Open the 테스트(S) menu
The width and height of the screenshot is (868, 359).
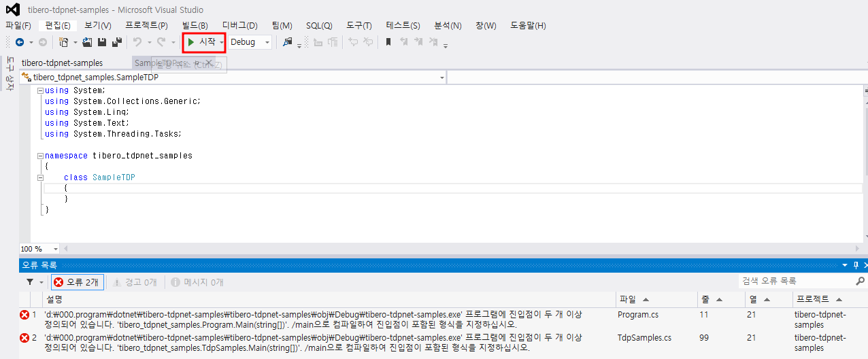point(403,26)
